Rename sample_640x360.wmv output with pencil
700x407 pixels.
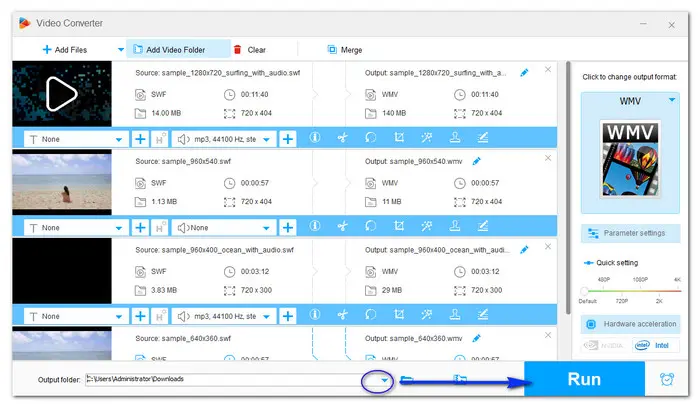476,338
